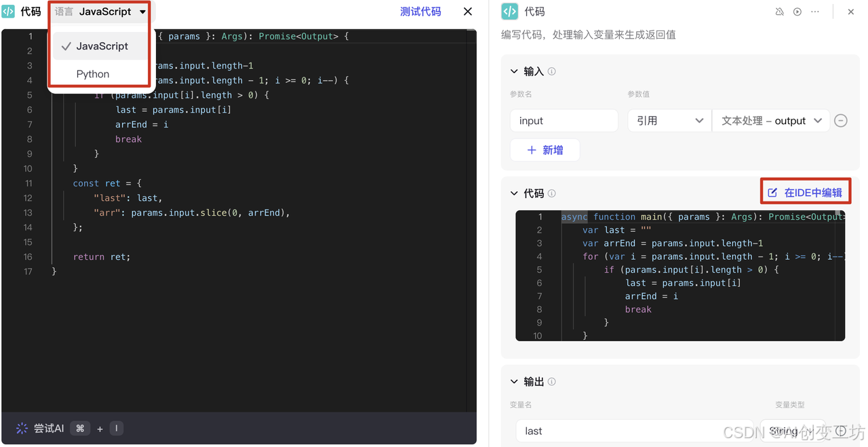Click 'const ret = {' line in IDE editor
Image resolution: width=868 pixels, height=447 pixels.
point(107,183)
